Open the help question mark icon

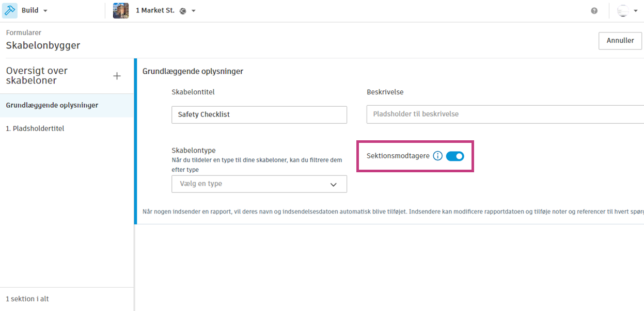pos(594,10)
